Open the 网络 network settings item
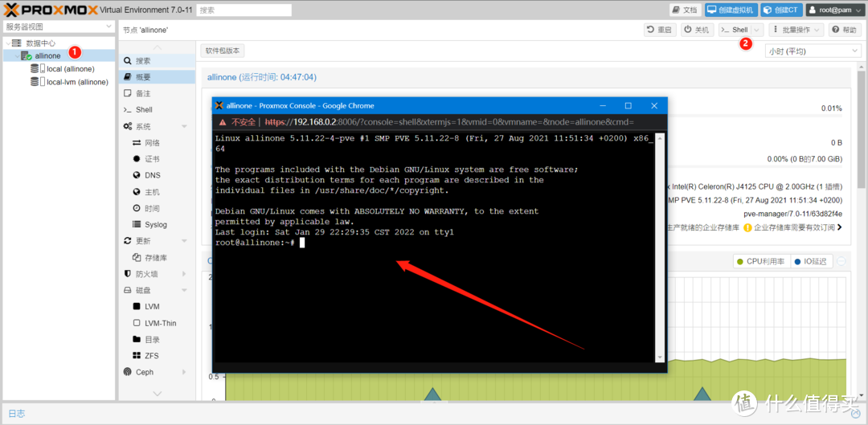Image resolution: width=868 pixels, height=425 pixels. (157, 143)
